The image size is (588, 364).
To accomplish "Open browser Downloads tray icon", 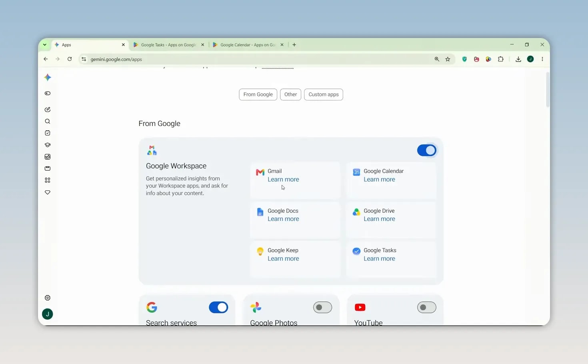I will (518, 59).
